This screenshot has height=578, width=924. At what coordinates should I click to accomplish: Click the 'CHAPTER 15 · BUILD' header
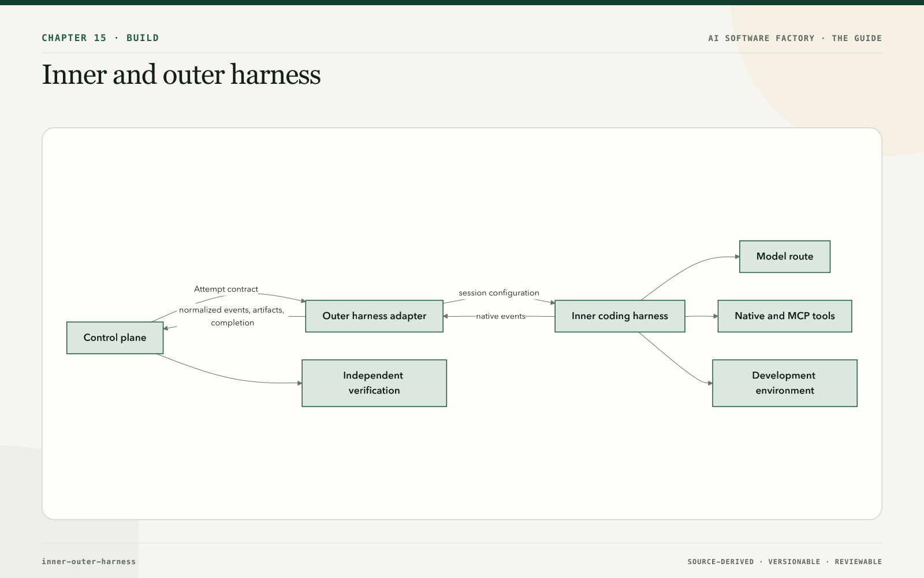click(100, 38)
